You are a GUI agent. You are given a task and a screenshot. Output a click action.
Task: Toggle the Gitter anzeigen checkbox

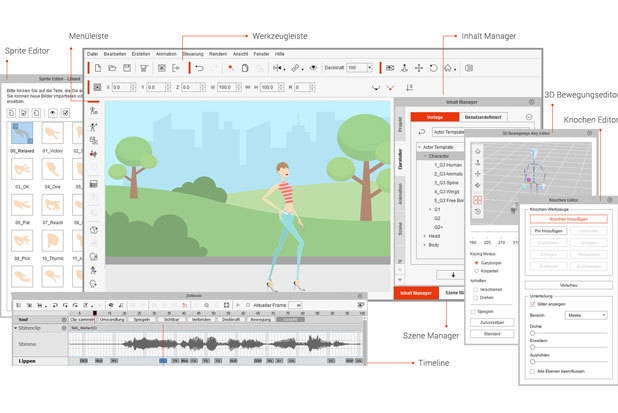[x=532, y=304]
